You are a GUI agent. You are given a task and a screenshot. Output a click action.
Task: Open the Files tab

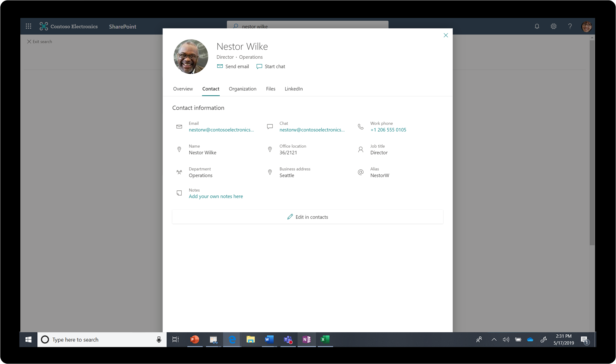271,89
